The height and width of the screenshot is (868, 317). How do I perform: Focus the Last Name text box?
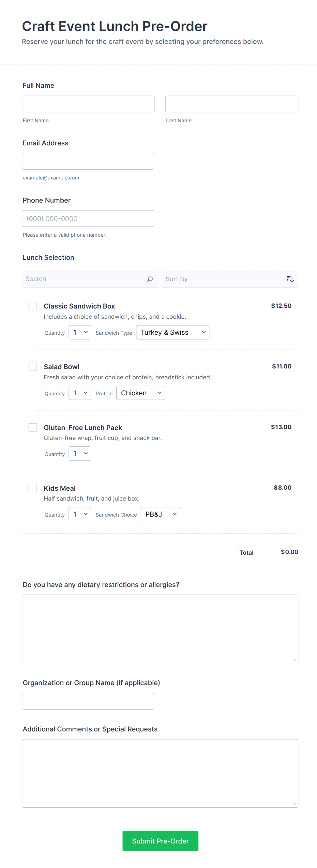(x=231, y=104)
